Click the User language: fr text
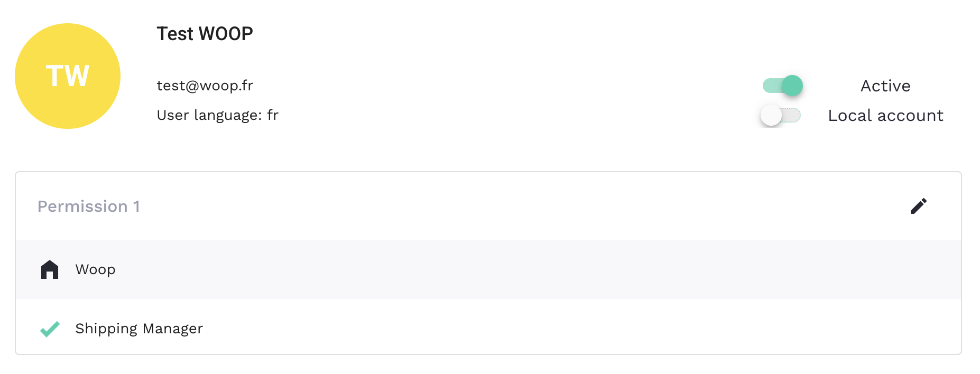This screenshot has width=980, height=374. [x=217, y=115]
